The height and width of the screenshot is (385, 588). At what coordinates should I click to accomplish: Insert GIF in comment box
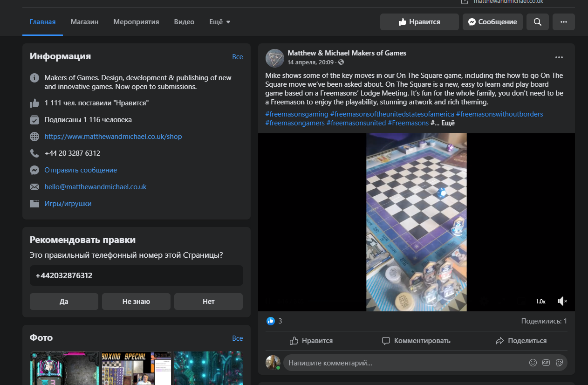click(x=547, y=363)
